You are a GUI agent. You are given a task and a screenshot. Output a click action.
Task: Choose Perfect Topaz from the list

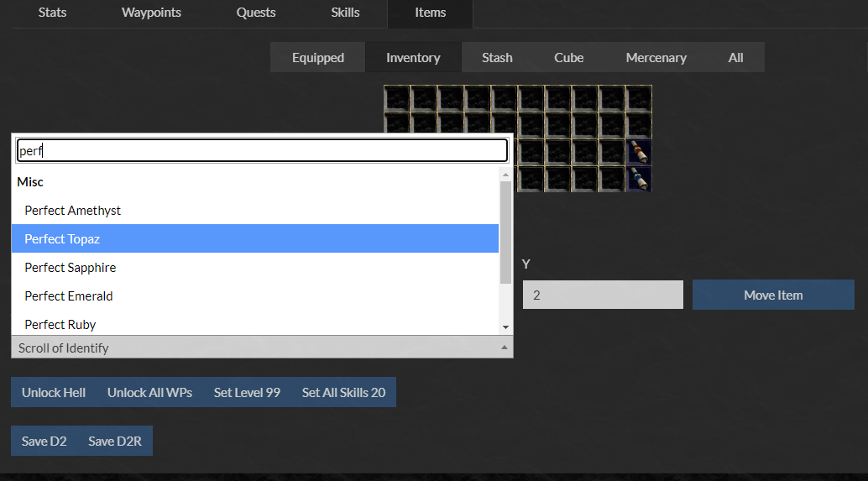[255, 238]
